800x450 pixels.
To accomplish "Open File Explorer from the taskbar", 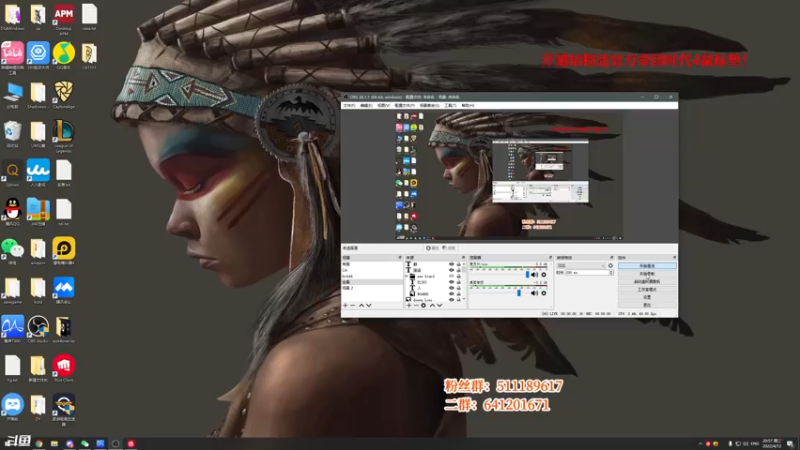I will (54, 443).
